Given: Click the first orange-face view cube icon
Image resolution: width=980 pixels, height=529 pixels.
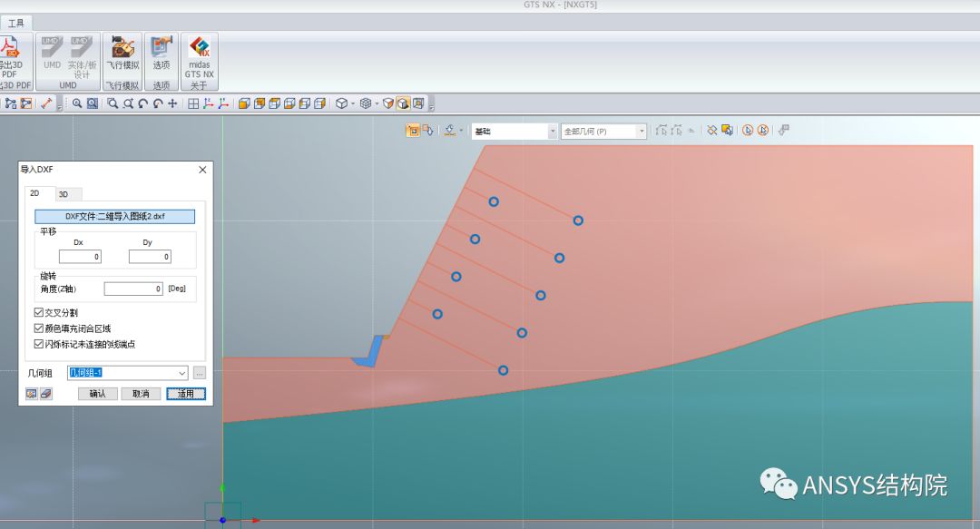Looking at the screenshot, I should [x=244, y=103].
